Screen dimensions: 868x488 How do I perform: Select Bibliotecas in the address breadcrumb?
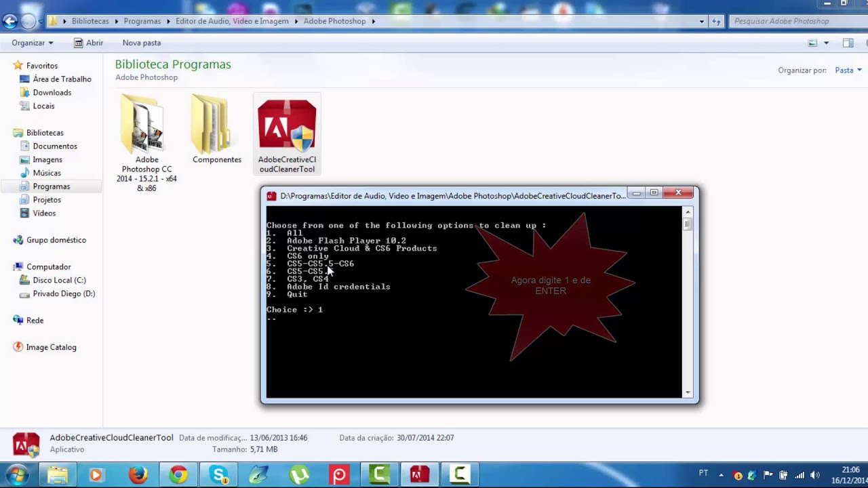pyautogui.click(x=90, y=21)
